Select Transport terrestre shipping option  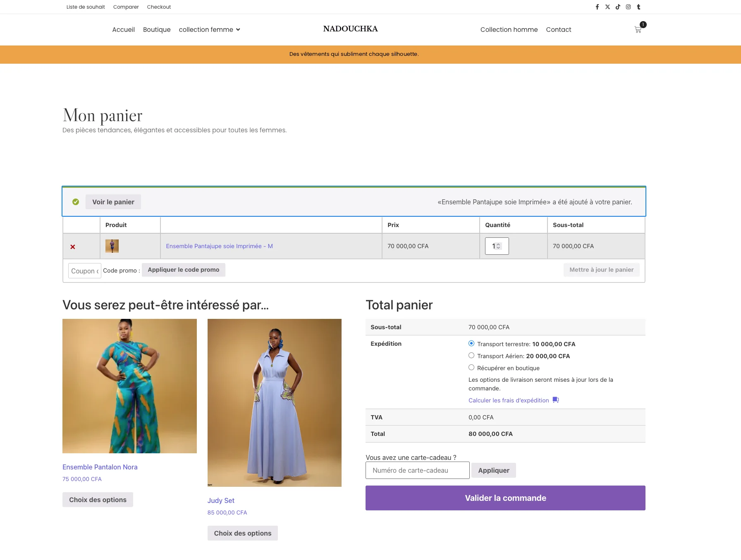471,343
